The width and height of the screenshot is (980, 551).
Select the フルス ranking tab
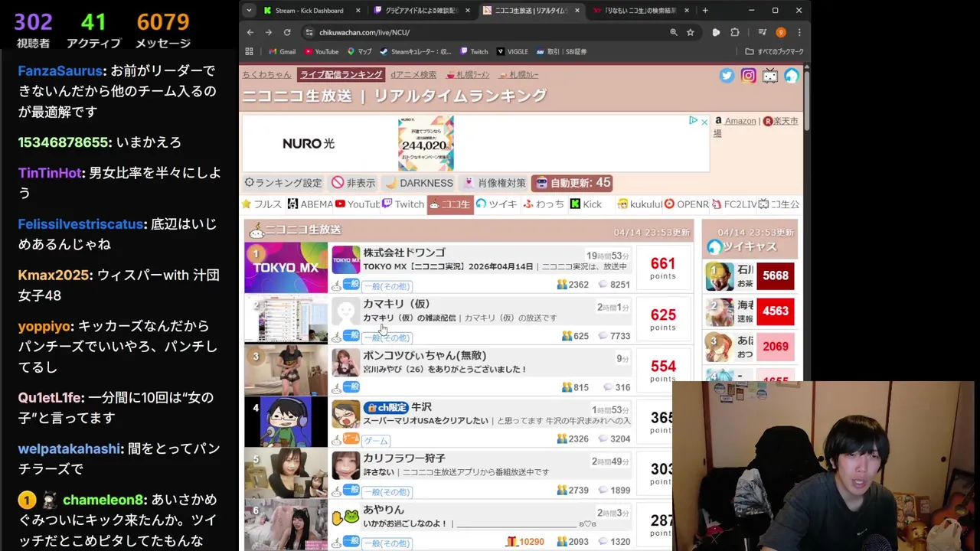coord(262,204)
